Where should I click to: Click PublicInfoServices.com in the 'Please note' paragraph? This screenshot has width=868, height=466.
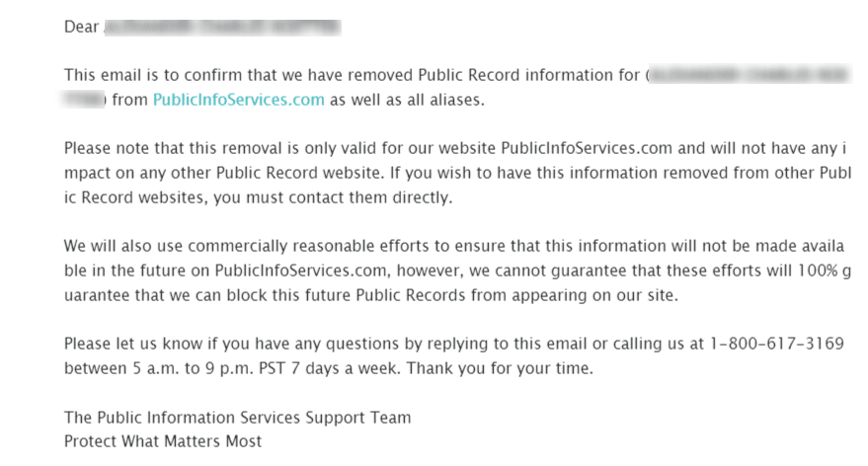[587, 148]
